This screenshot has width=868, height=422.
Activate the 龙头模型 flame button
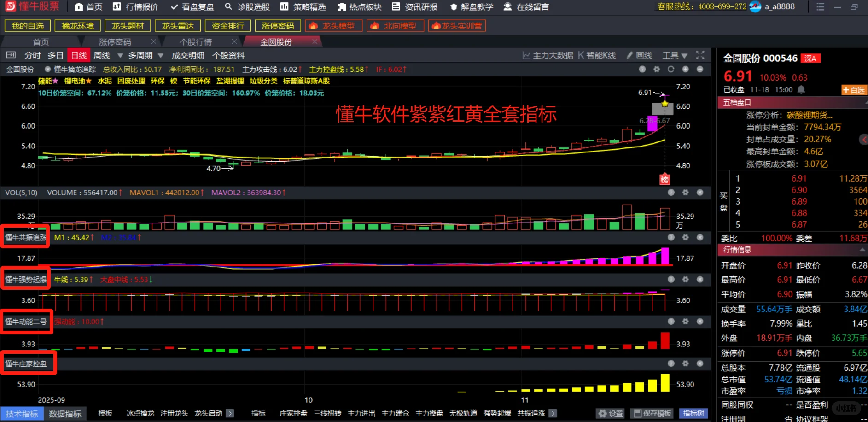pos(334,25)
